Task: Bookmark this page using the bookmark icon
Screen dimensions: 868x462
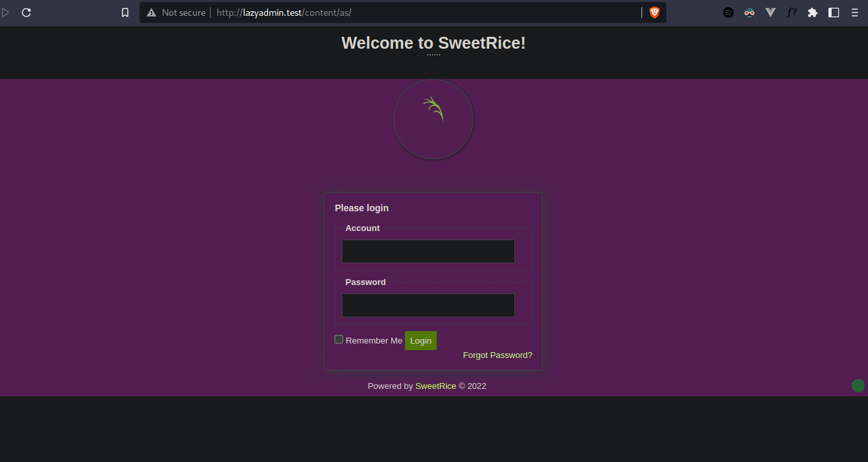Action: [x=125, y=13]
